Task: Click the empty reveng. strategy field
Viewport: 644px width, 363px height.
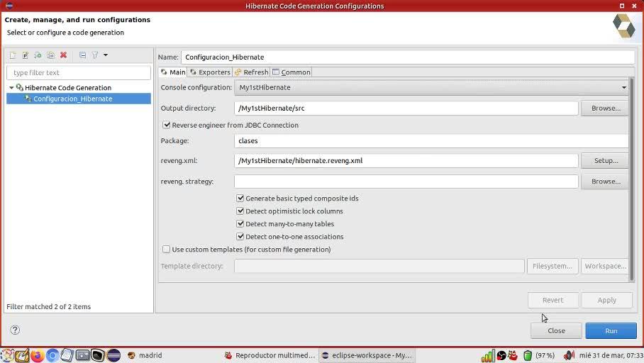Action: [x=406, y=181]
